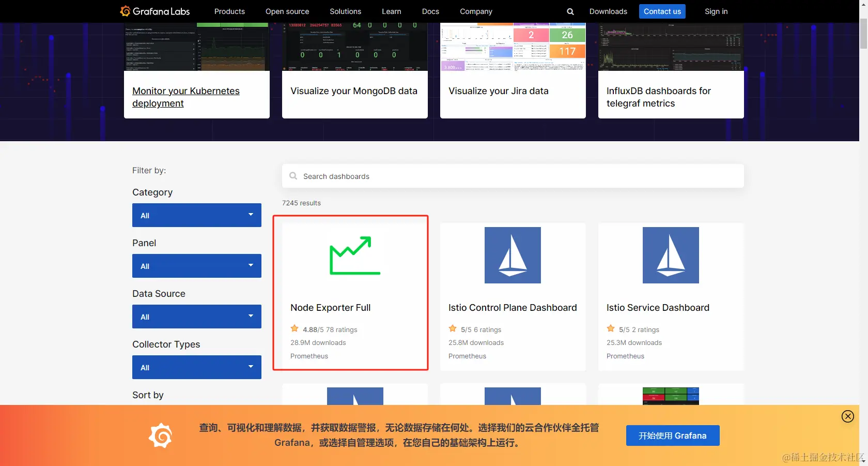The height and width of the screenshot is (466, 868).
Task: Open the Docs menu item
Action: point(430,11)
